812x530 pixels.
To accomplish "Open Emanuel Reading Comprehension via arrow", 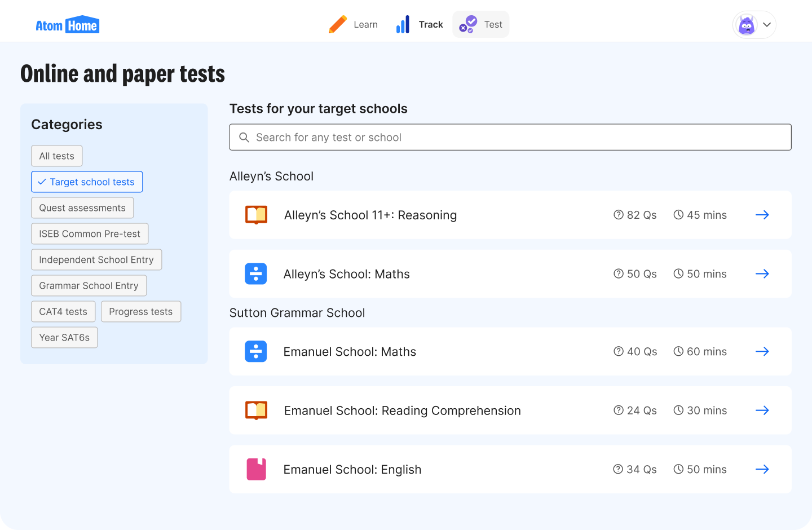I will pos(762,410).
